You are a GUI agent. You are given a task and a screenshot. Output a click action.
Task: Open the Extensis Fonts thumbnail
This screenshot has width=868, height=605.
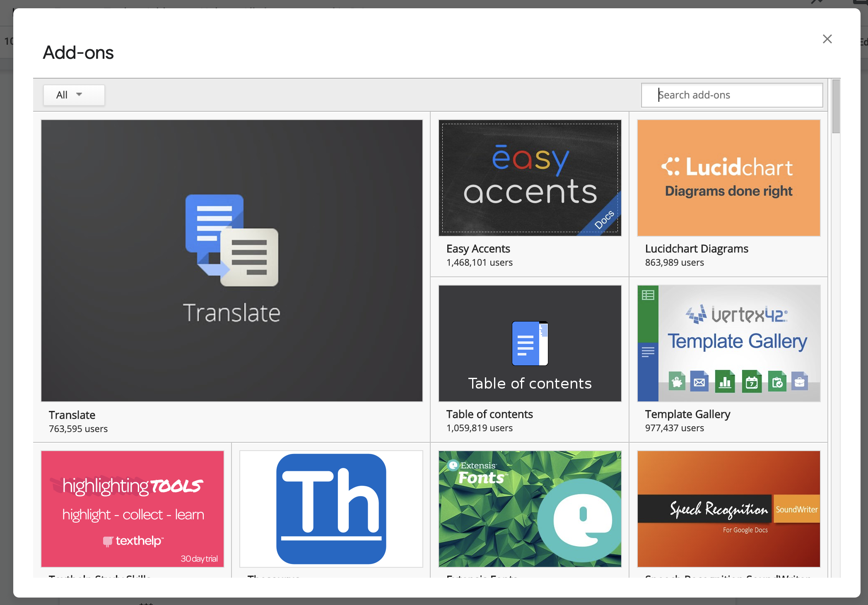point(530,509)
